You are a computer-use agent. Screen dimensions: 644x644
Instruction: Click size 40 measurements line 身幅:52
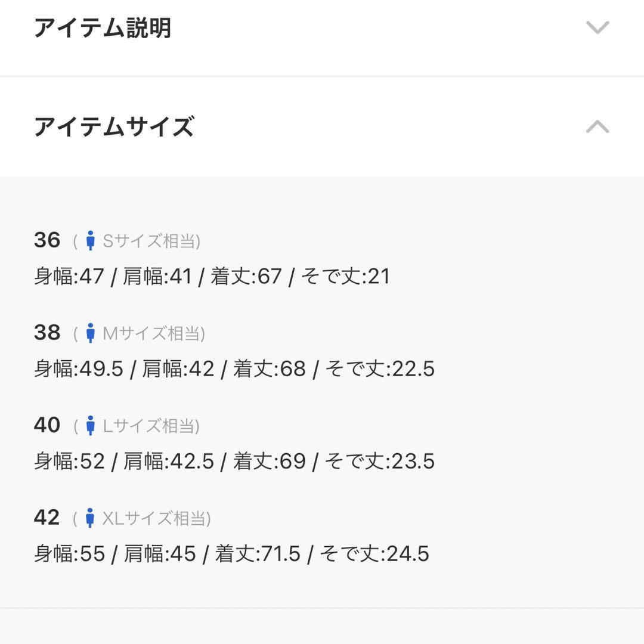[x=234, y=461]
